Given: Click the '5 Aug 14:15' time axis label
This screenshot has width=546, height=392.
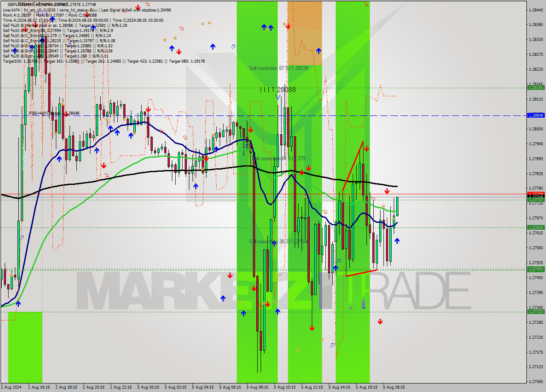Looking at the screenshot, I should coord(339,387).
